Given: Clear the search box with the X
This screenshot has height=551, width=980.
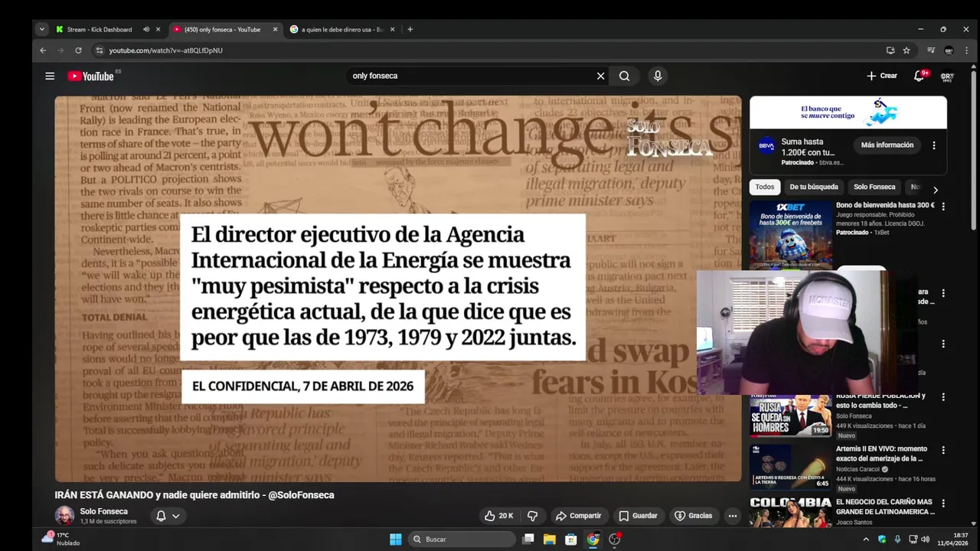Looking at the screenshot, I should (x=600, y=76).
